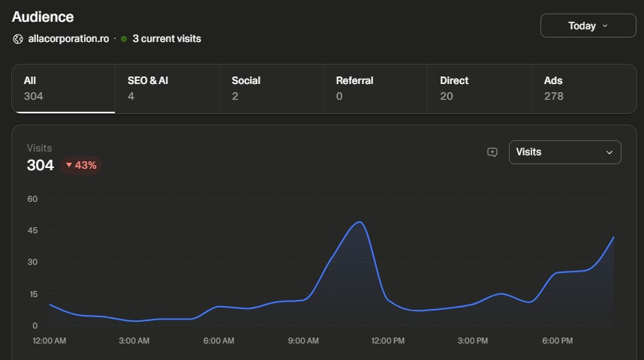Viewport: 644px width, 360px height.
Task: Click the chart peak near 11:00 AM
Action: [x=360, y=223]
